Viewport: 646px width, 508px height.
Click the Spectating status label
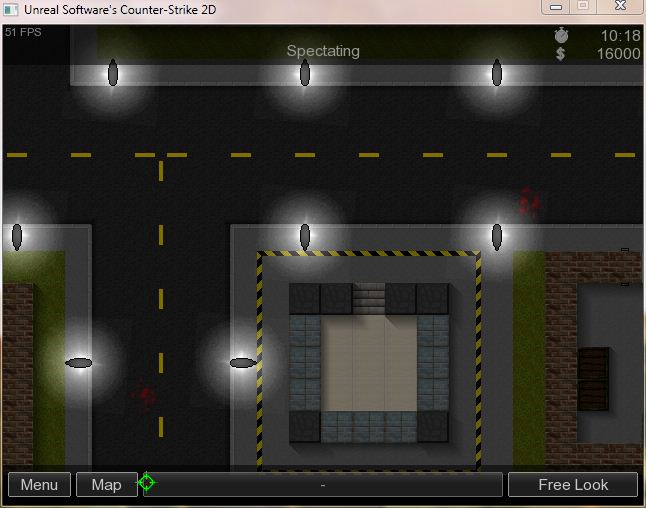[x=323, y=51]
